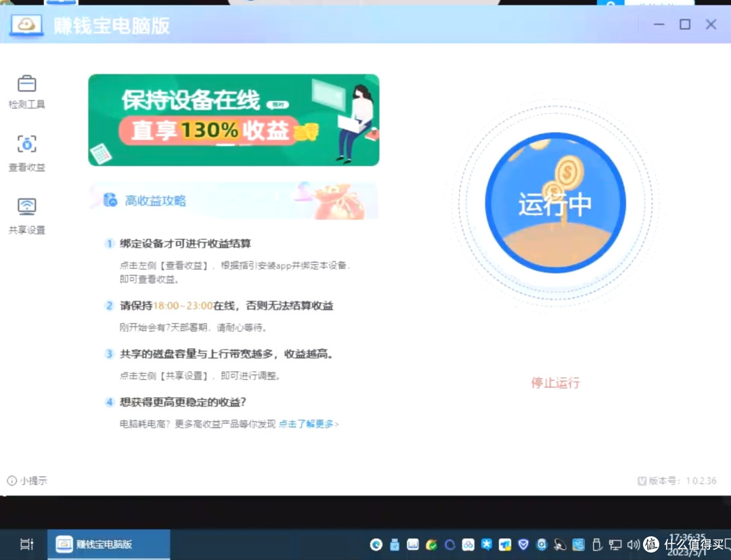Select the 赚钱宝电脑版 taskbar button

[x=108, y=544]
